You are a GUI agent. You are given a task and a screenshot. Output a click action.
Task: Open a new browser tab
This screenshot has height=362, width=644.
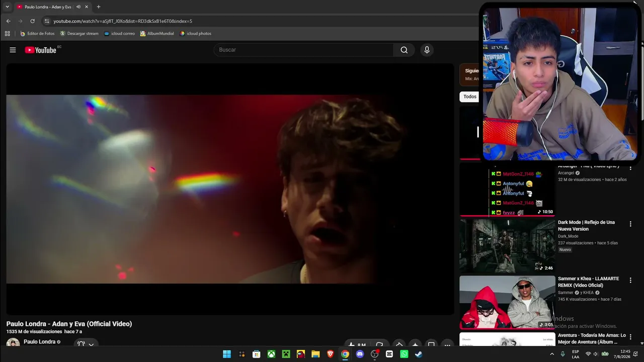pyautogui.click(x=98, y=7)
